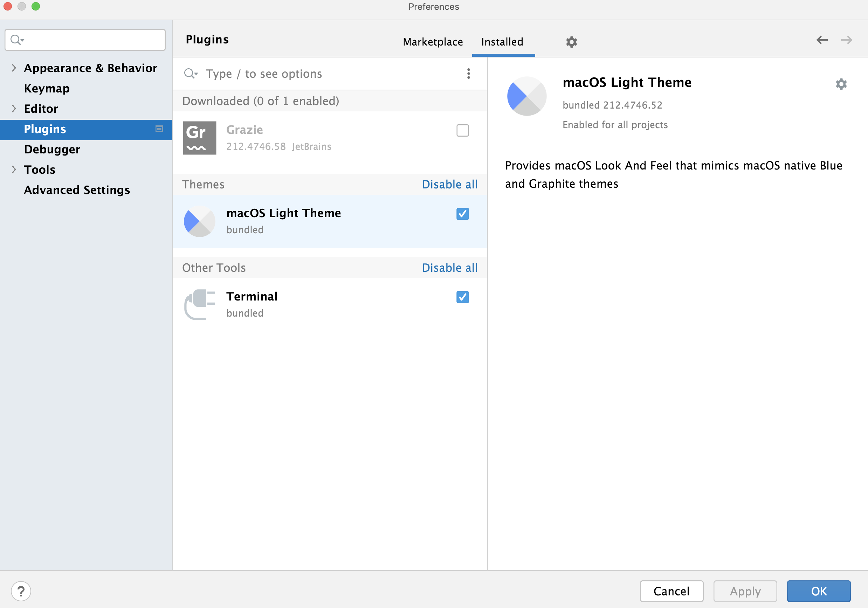Click the search magnifier icon in plugins
The width and height of the screenshot is (868, 608).
(x=191, y=73)
